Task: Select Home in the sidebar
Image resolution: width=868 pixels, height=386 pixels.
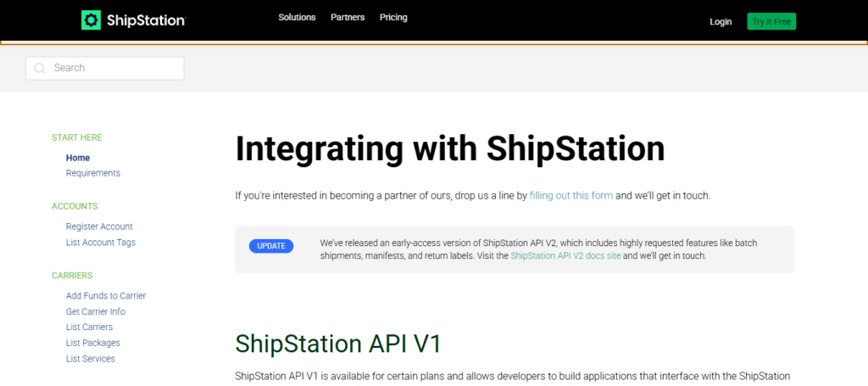Action: pyautogui.click(x=78, y=158)
